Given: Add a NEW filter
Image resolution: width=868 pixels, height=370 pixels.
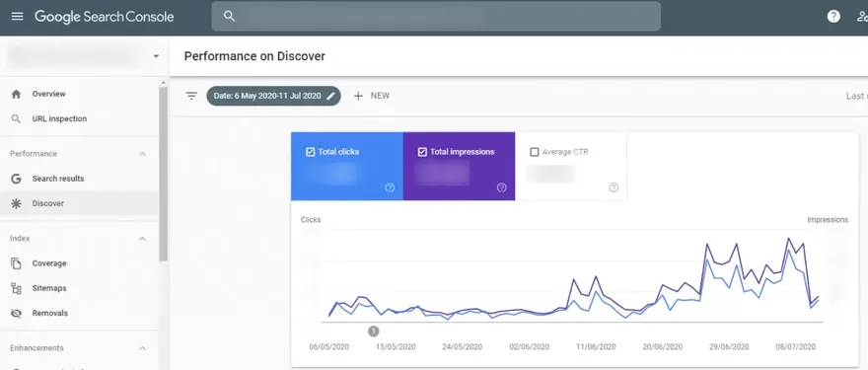Looking at the screenshot, I should click(x=372, y=96).
